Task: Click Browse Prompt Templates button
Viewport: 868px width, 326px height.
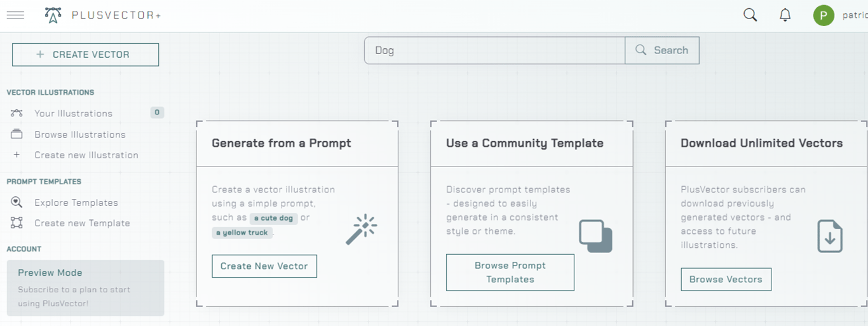Action: pyautogui.click(x=510, y=273)
